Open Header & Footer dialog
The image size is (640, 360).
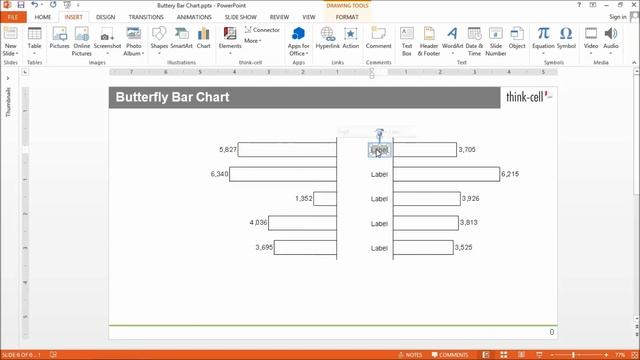click(429, 34)
